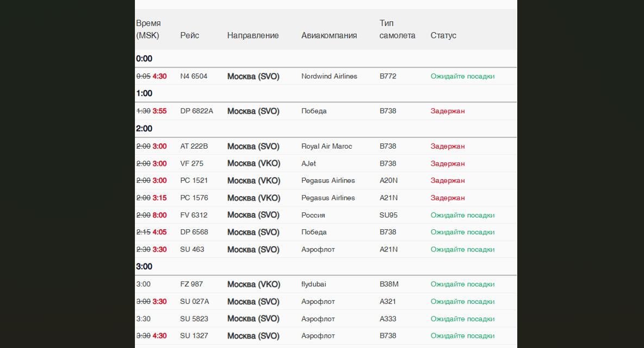Image resolution: width=644 pixels, height=348 pixels.
Task: Select flight number SU 5823
Action: [194, 319]
